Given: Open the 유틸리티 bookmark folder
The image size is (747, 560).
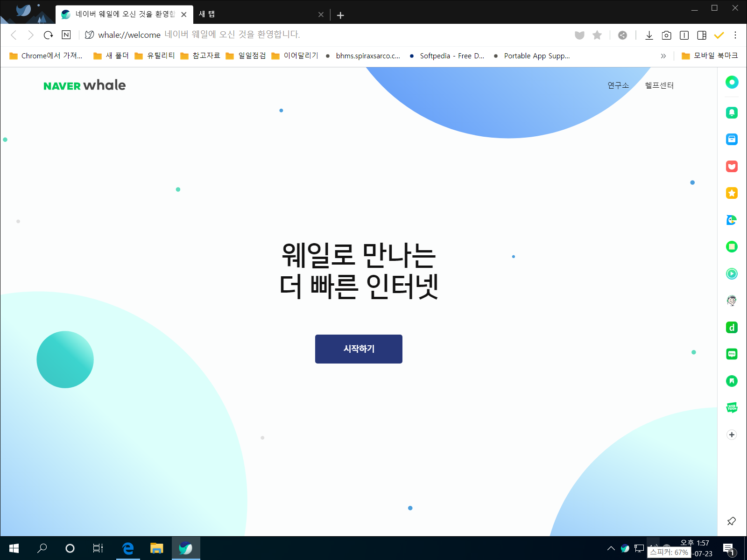Looking at the screenshot, I should click(155, 56).
